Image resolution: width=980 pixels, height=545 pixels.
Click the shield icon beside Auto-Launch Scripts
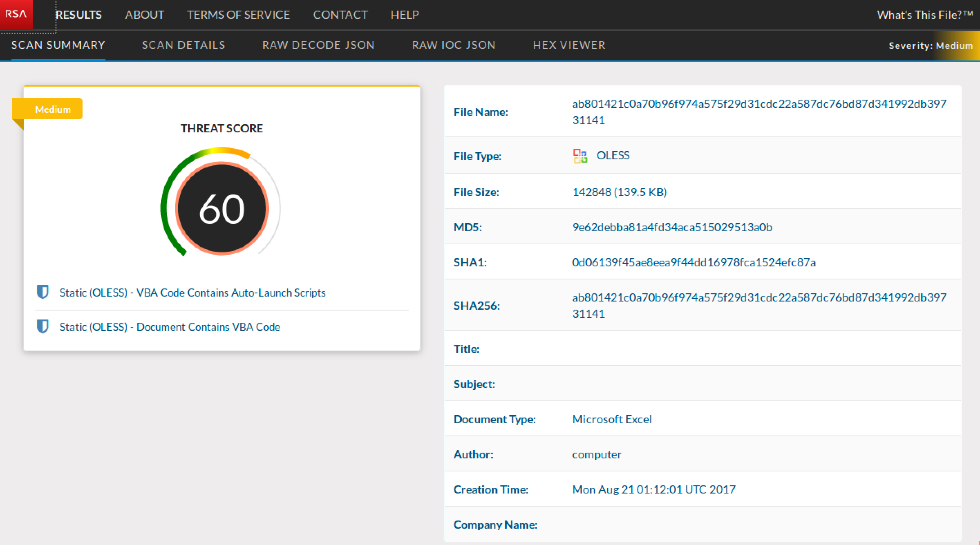click(43, 292)
